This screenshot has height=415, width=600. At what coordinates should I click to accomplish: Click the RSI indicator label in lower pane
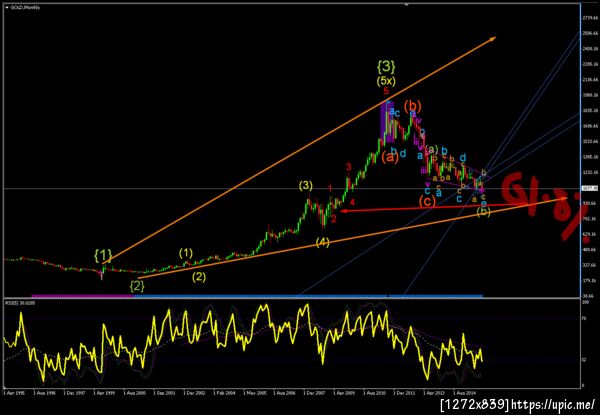[18, 303]
